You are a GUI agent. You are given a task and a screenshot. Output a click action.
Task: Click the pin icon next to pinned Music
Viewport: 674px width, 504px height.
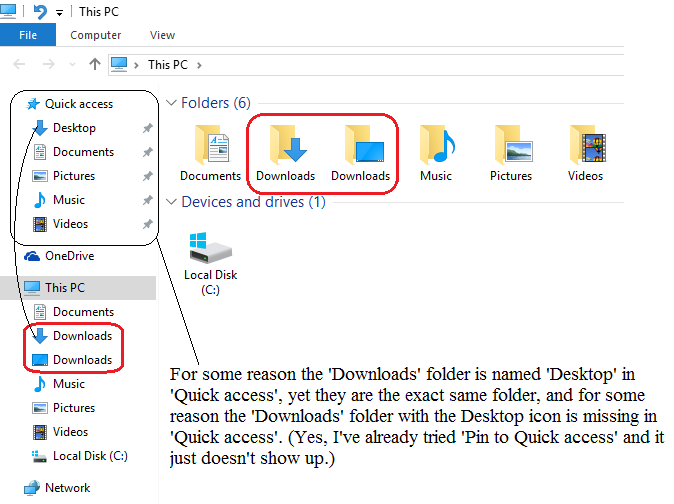click(x=148, y=200)
